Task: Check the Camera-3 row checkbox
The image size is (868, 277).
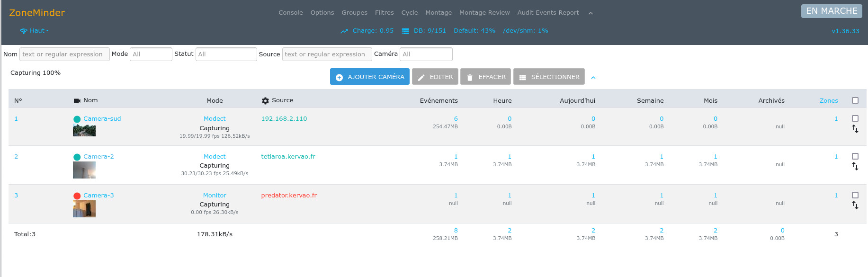Action: point(855,195)
